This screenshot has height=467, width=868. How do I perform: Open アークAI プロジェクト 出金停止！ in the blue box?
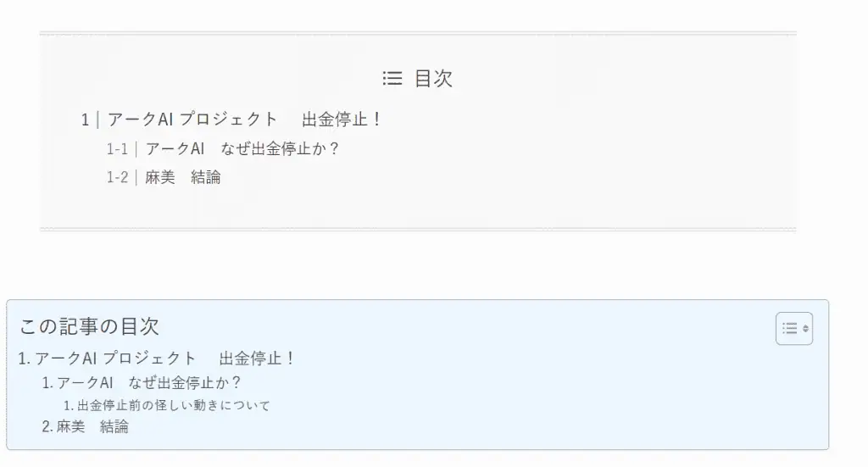[x=164, y=359]
